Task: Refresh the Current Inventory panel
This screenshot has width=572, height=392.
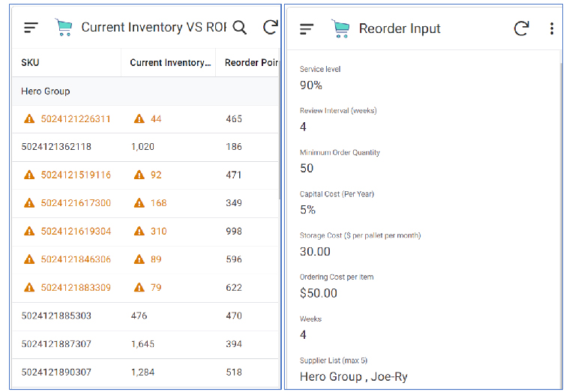Action: 271,28
